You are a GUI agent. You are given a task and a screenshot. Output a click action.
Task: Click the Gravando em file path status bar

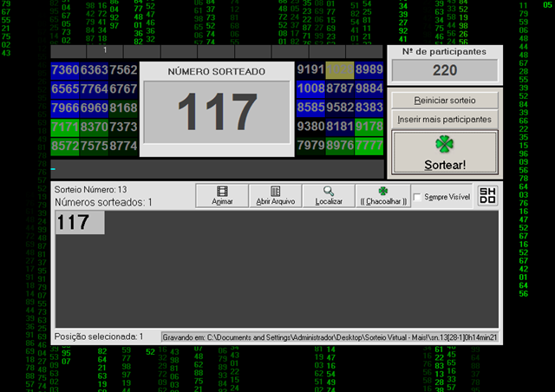click(x=330, y=337)
